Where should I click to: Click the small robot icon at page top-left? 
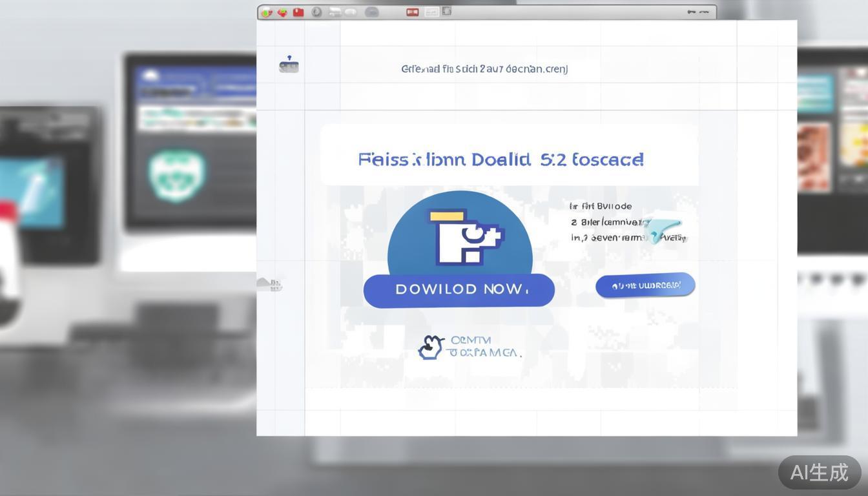tap(289, 65)
